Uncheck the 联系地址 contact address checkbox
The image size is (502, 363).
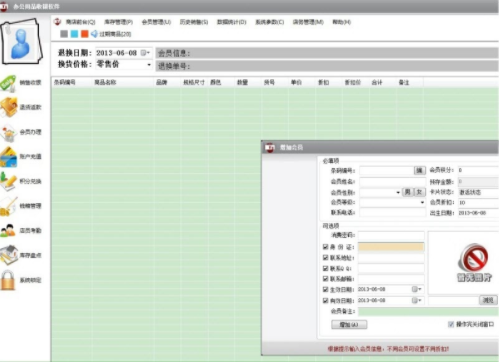coord(326,257)
